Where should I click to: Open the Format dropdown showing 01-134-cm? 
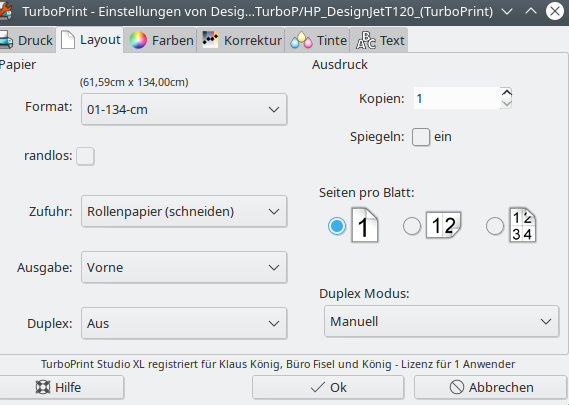[x=184, y=109]
